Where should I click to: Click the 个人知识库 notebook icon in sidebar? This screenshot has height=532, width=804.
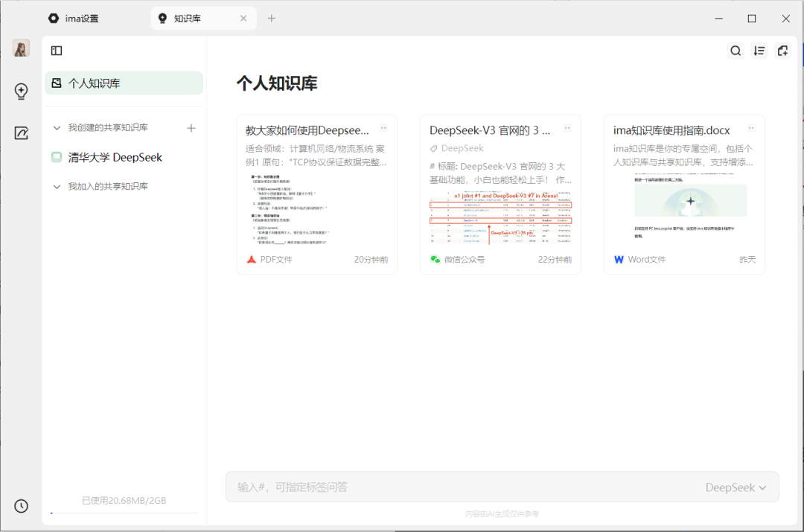[59, 83]
